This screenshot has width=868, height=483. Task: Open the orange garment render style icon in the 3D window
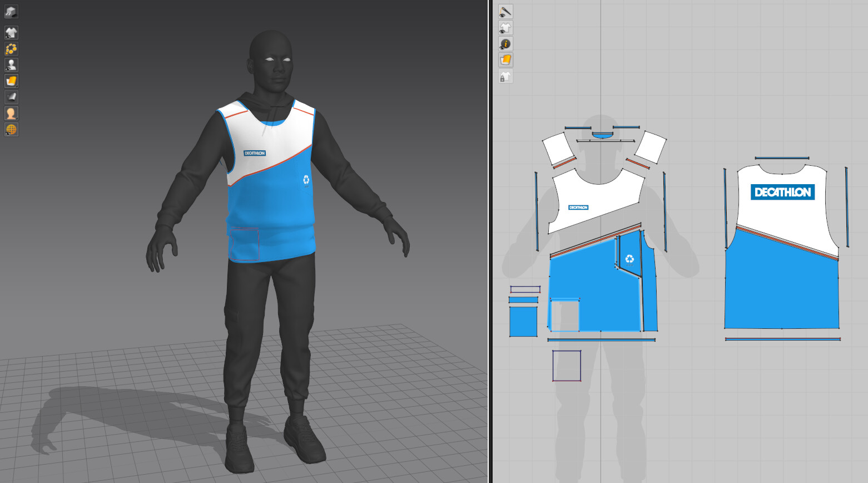11,81
